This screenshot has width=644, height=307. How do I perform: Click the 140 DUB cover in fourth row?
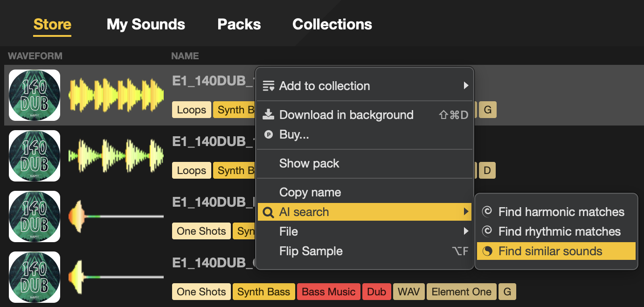(35, 277)
